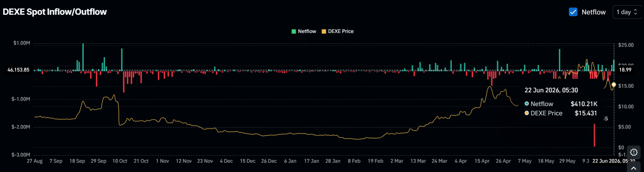Toggle the DEXE Price legend series
Screen dimensions: 644x172
[338, 31]
